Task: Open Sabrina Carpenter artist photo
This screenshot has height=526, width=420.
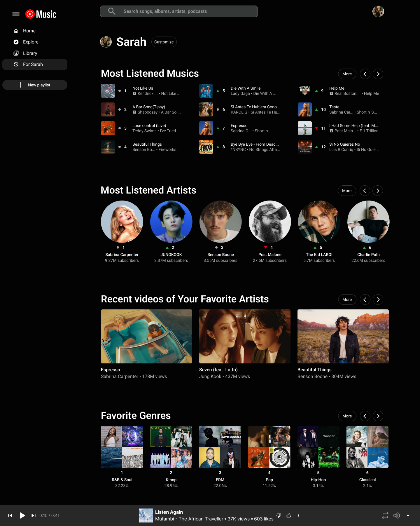Action: tap(122, 222)
